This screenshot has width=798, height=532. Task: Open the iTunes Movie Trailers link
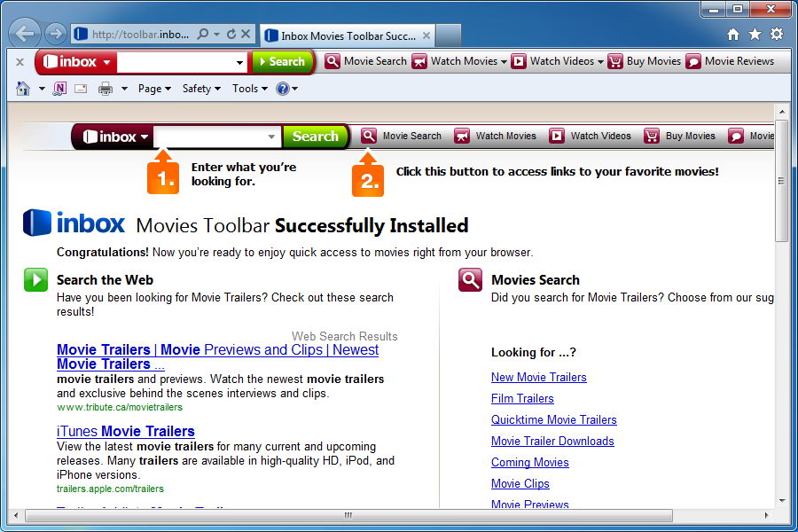[x=126, y=431]
